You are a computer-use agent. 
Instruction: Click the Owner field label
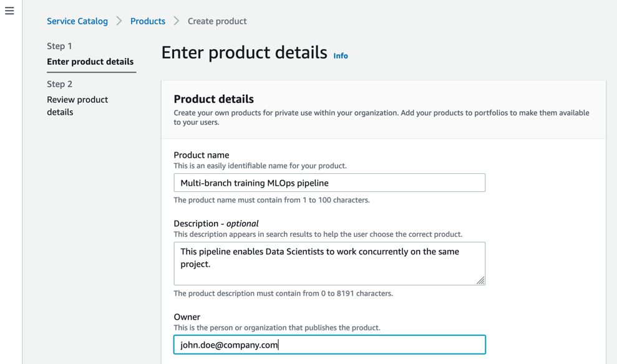click(187, 317)
